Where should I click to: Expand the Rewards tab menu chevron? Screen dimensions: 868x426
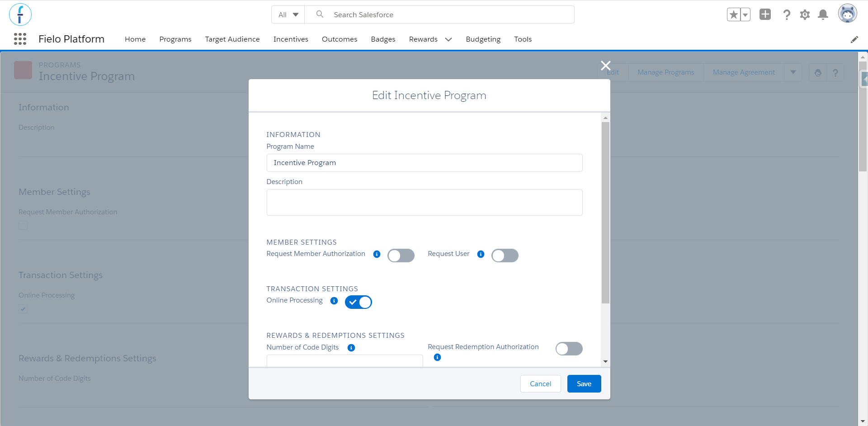click(448, 39)
